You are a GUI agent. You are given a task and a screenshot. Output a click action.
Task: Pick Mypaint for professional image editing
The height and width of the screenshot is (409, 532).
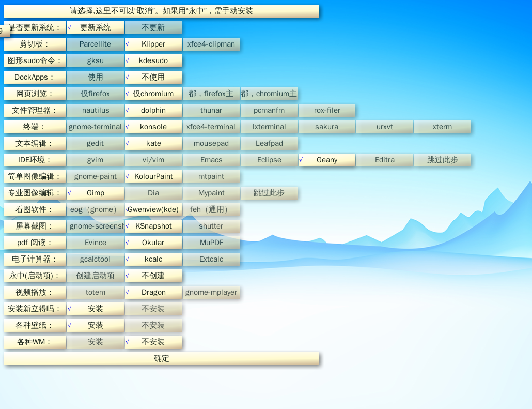211,193
